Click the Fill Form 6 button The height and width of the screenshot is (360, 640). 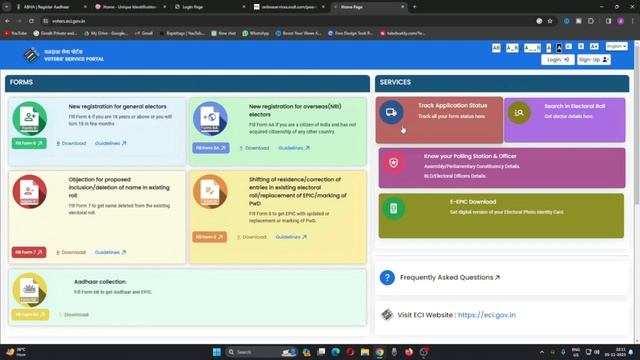pyautogui.click(x=29, y=143)
